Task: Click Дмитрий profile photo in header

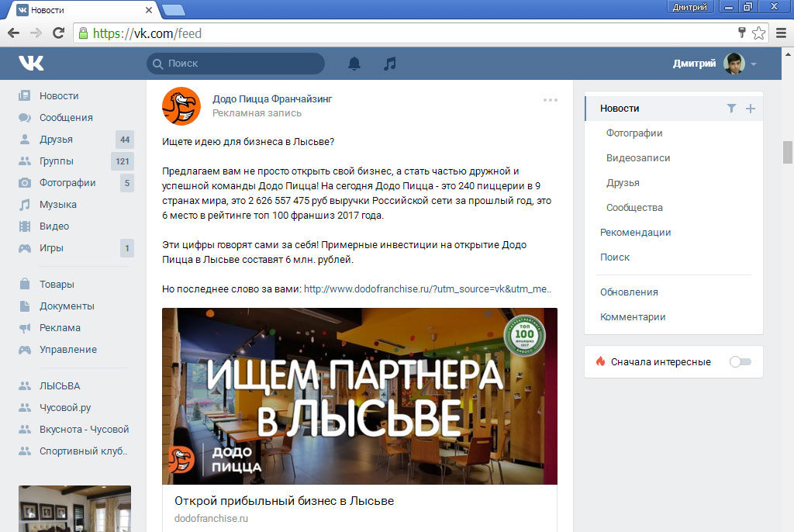Action: tap(734, 64)
